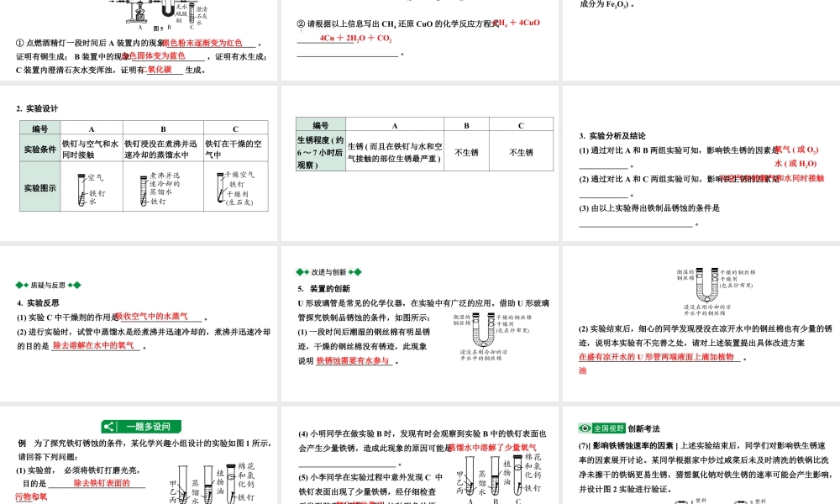Click green diamond icon before 质疑与反思
840x504 pixels.
tap(22, 285)
